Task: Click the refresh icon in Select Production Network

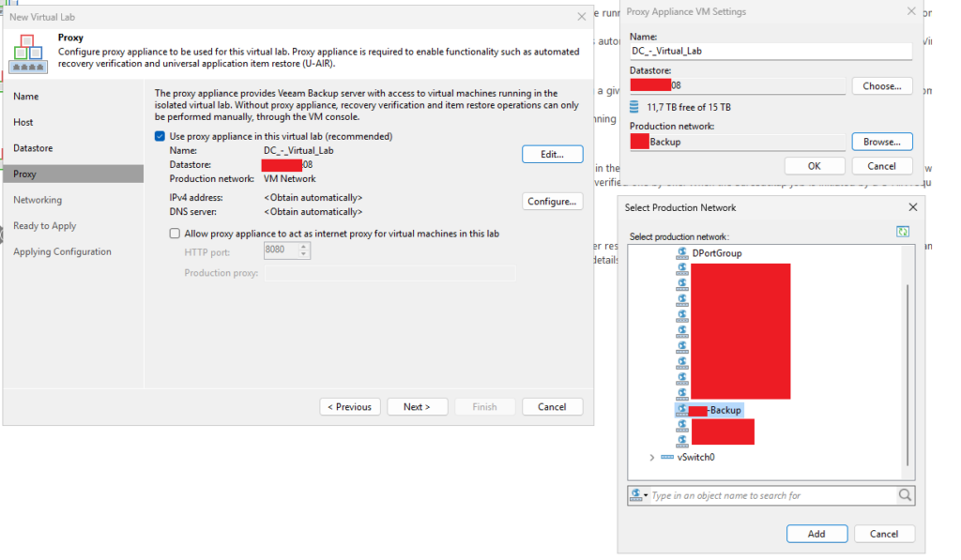Action: tap(903, 231)
